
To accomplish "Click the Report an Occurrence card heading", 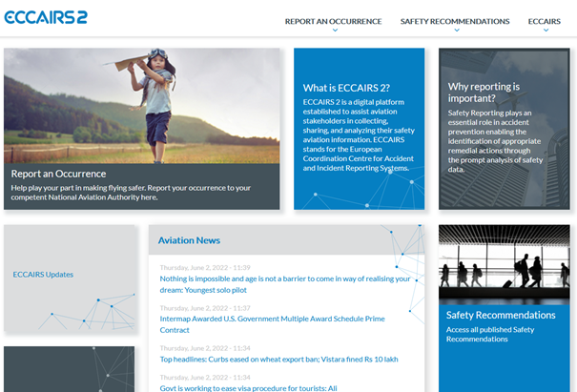I will pos(58,174).
